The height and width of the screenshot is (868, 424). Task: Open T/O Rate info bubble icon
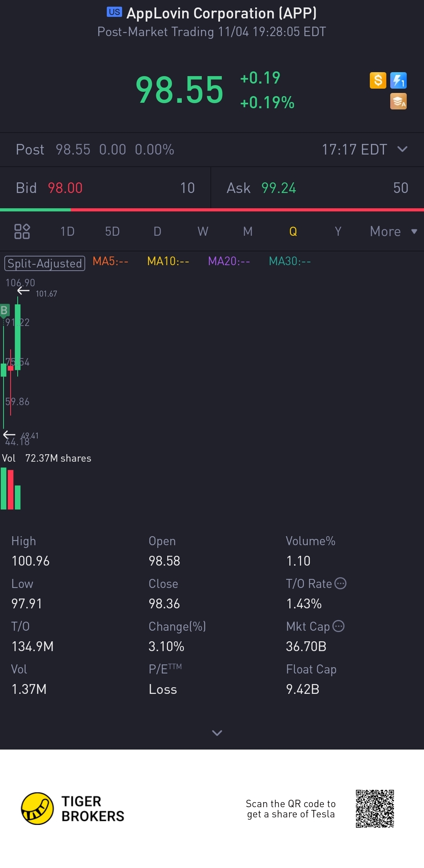click(x=340, y=583)
